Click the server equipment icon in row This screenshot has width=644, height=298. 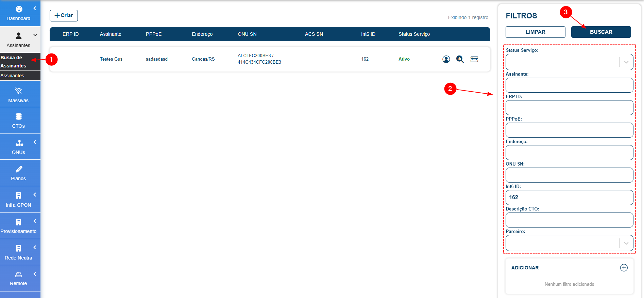click(x=474, y=59)
